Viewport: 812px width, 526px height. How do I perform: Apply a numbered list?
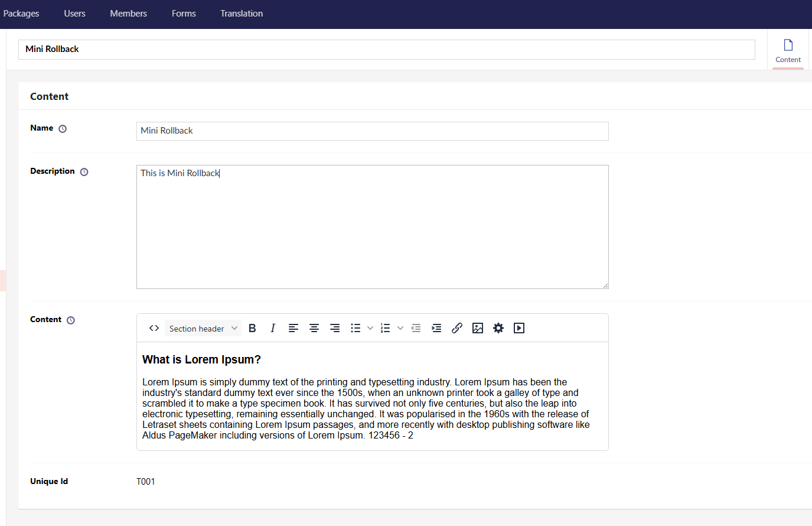[x=385, y=328]
